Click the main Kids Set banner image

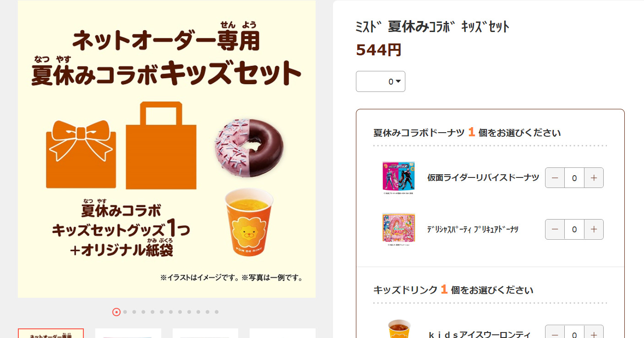pos(167,149)
